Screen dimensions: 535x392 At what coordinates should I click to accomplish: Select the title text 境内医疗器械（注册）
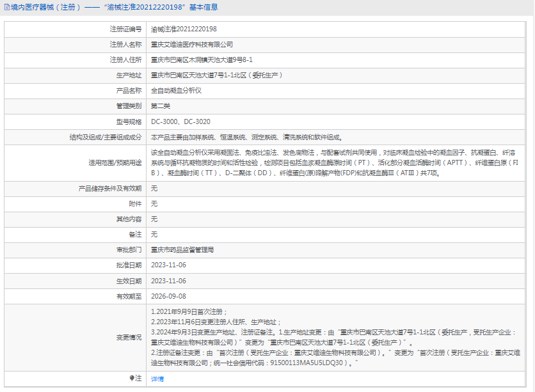[45, 7]
